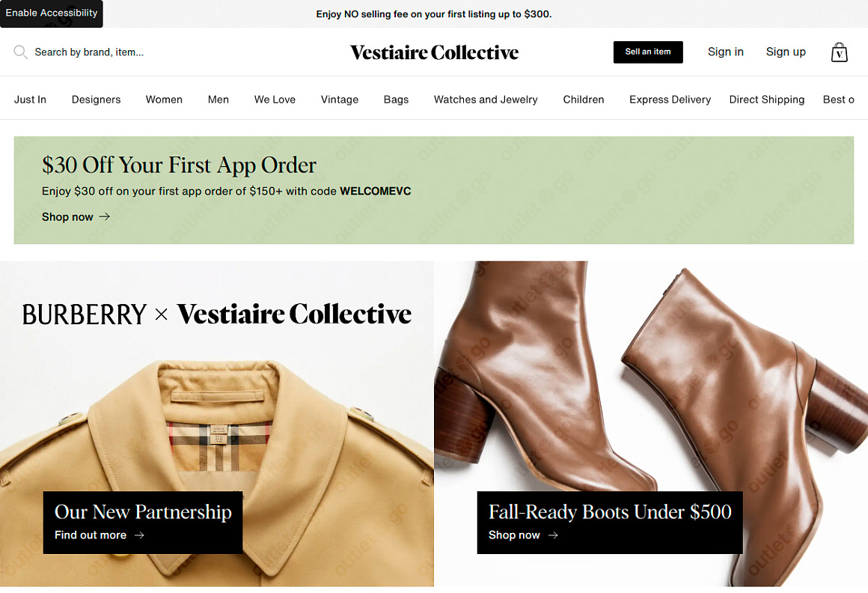This screenshot has height=593, width=868.
Task: Click the Sell an item button
Action: 648,52
